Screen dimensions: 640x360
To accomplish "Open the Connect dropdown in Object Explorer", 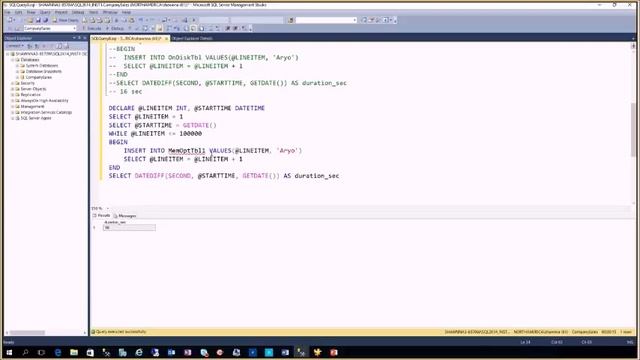I will 15,46.
